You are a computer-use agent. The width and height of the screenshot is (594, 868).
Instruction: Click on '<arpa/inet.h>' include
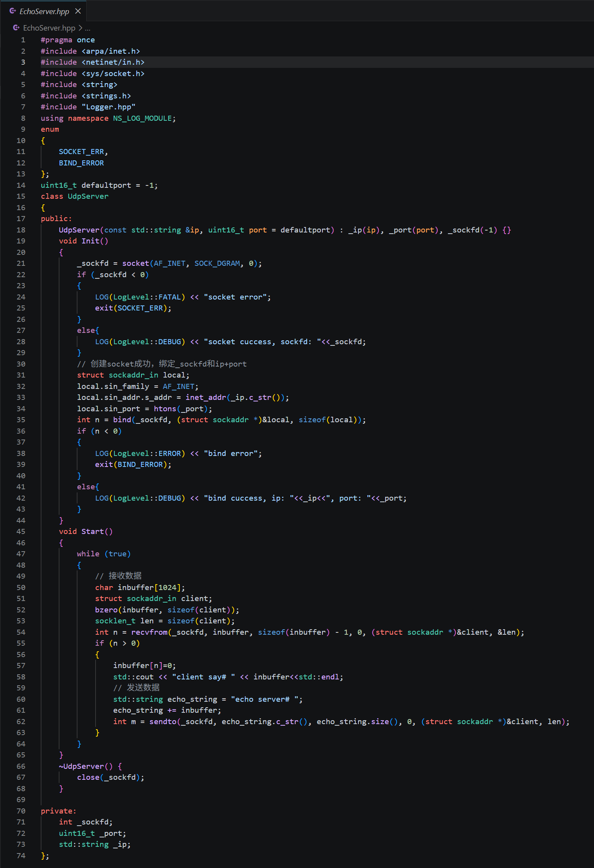tap(111, 51)
